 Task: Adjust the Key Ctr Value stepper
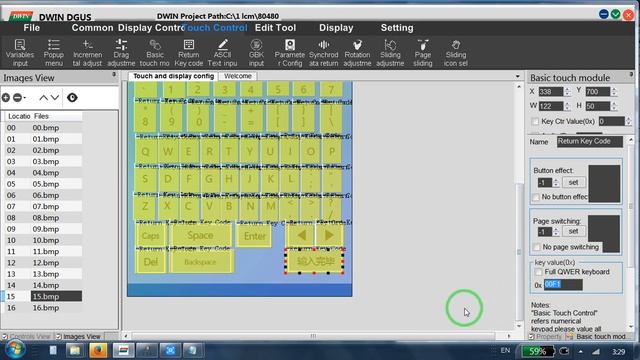pyautogui.click(x=628, y=121)
